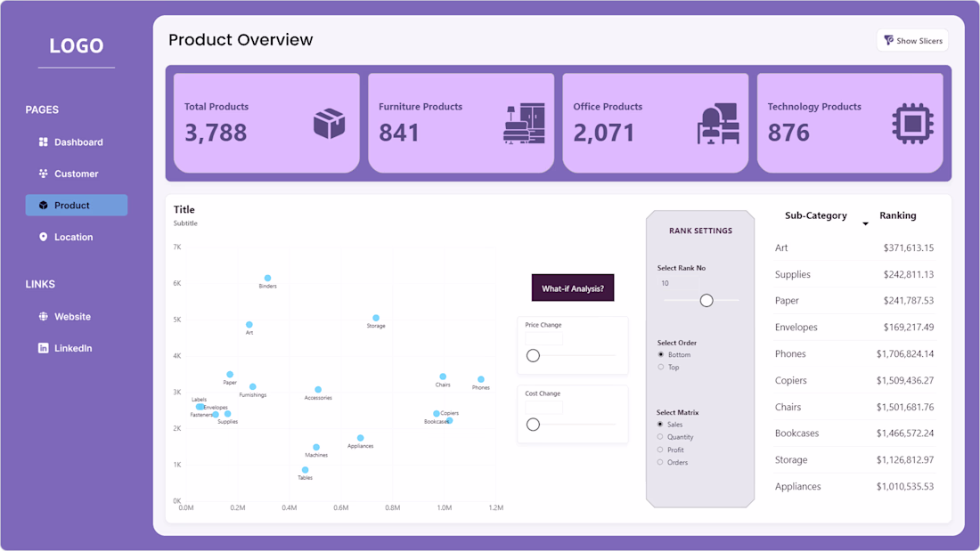
Task: Click the Total Products 3,788 card
Action: coord(267,123)
